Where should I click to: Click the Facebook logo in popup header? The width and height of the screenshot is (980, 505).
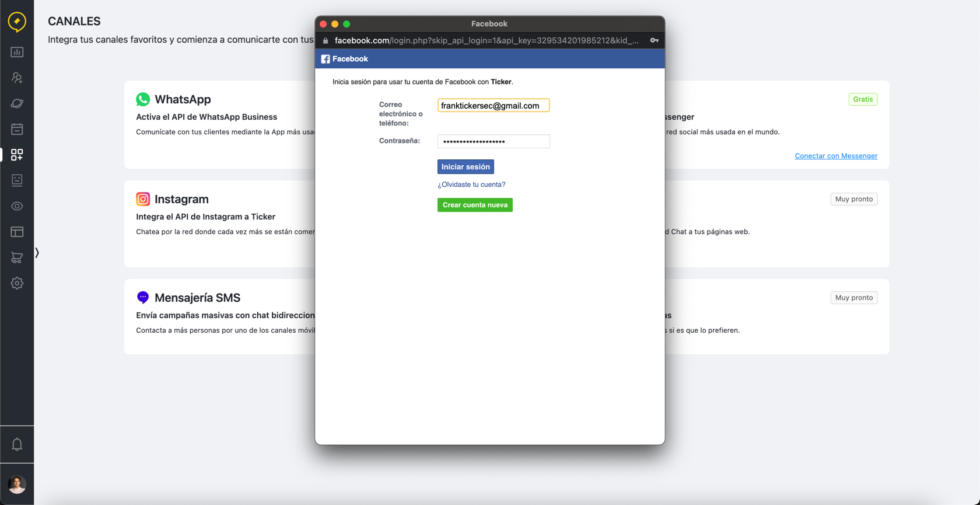(325, 59)
